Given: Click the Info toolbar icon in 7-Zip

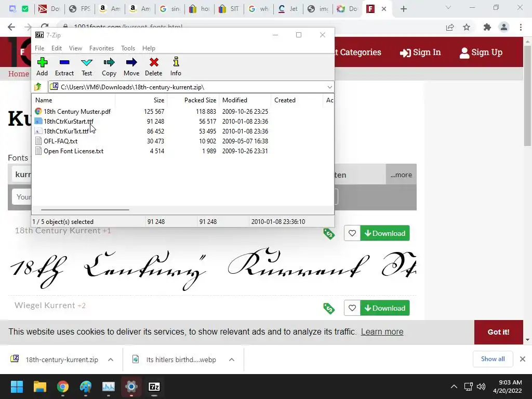Looking at the screenshot, I should point(176,66).
